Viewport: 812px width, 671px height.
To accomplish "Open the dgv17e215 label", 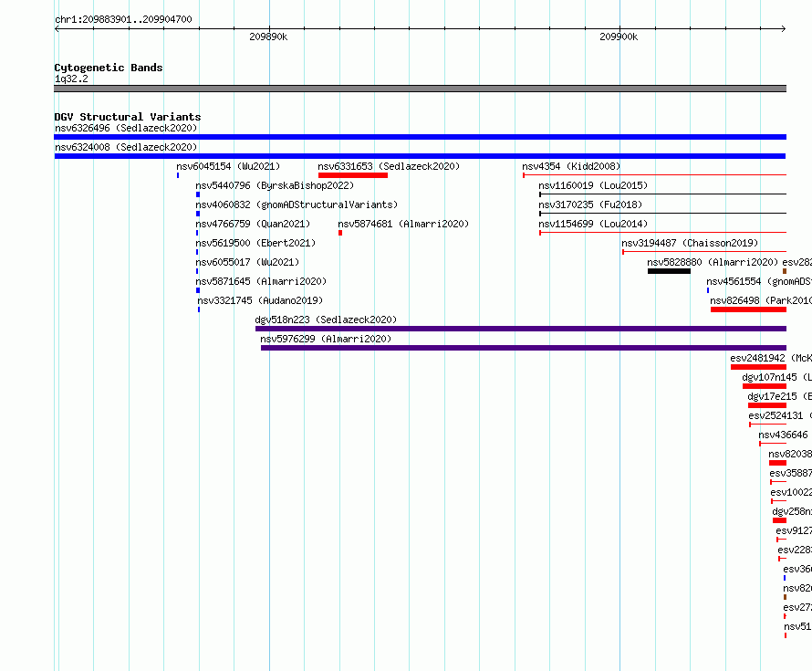I will click(x=779, y=396).
